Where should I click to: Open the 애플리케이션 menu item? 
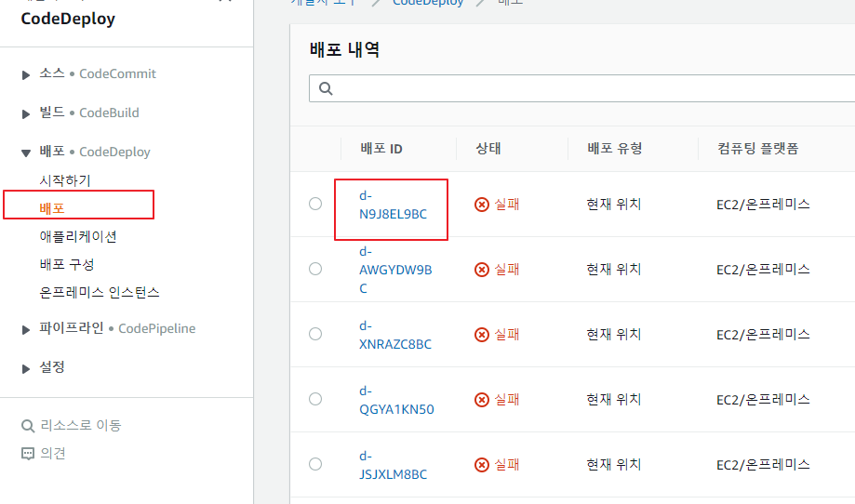tap(78, 236)
